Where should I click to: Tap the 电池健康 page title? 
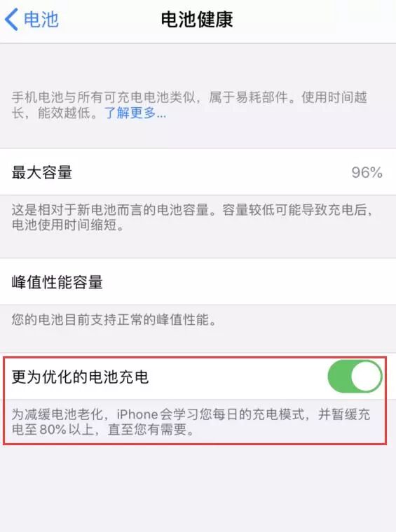197,20
